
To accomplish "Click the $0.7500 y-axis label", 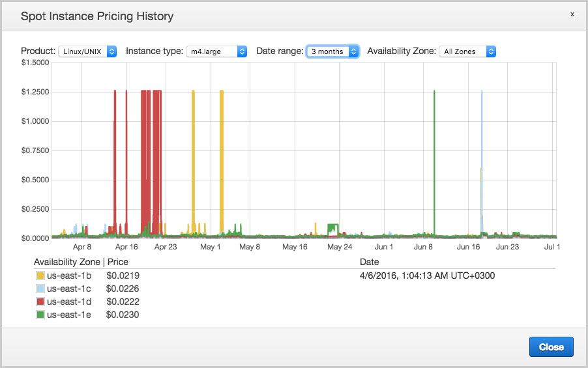I will pyautogui.click(x=35, y=150).
